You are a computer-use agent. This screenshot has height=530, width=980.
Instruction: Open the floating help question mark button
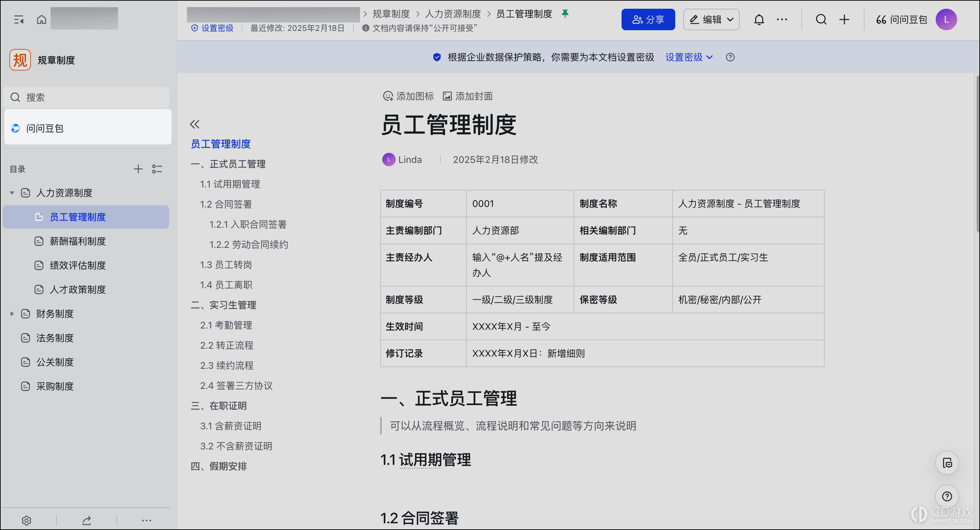pyautogui.click(x=947, y=496)
